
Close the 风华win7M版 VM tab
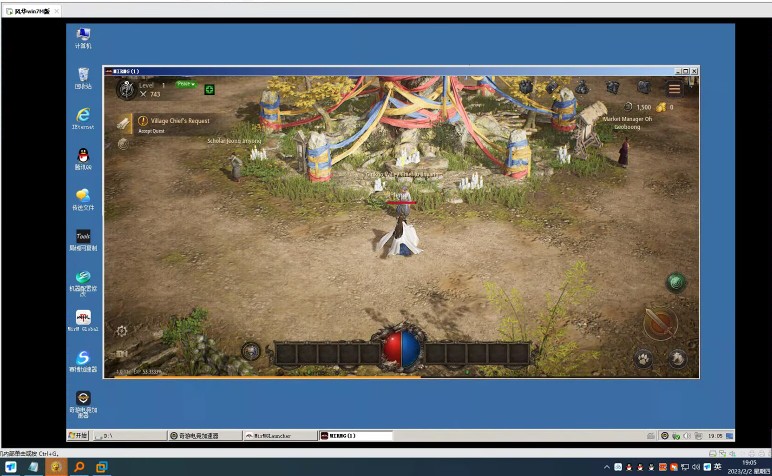(x=57, y=11)
